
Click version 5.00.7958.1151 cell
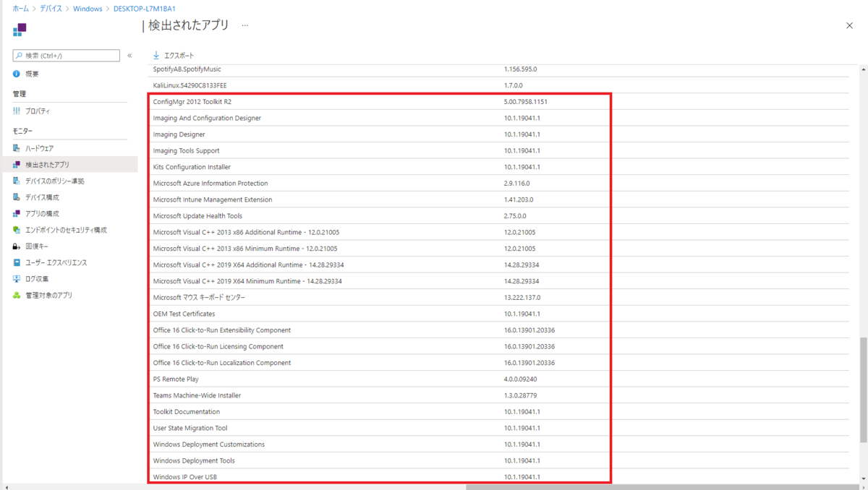pos(526,102)
